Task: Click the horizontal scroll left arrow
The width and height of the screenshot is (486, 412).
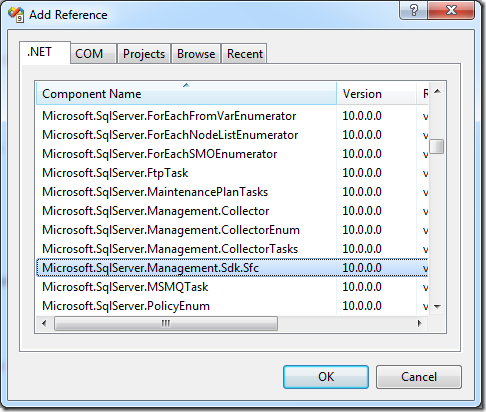Action: click(44, 323)
